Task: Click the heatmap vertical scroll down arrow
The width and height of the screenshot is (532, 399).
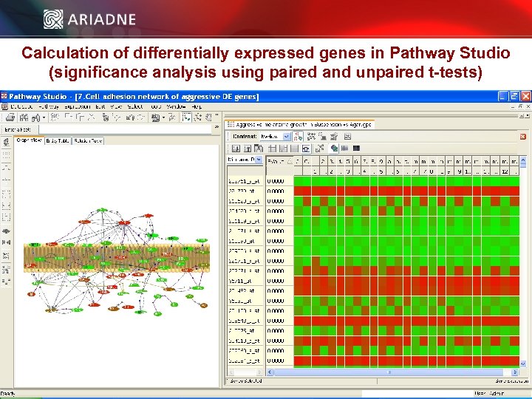Action: click(523, 364)
